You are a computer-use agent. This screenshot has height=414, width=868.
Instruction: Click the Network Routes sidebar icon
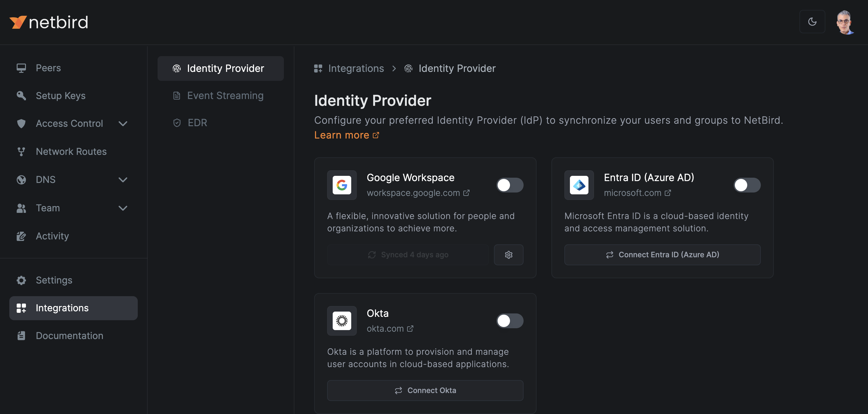(21, 151)
